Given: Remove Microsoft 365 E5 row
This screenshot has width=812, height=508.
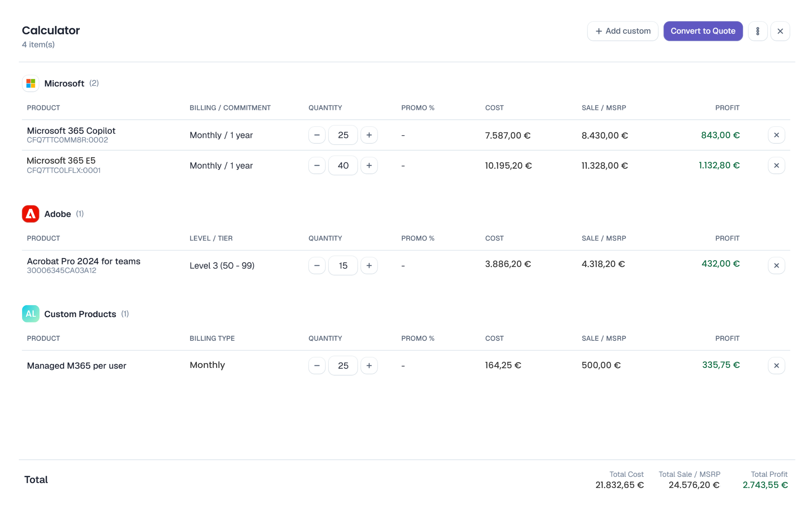Looking at the screenshot, I should pos(776,165).
